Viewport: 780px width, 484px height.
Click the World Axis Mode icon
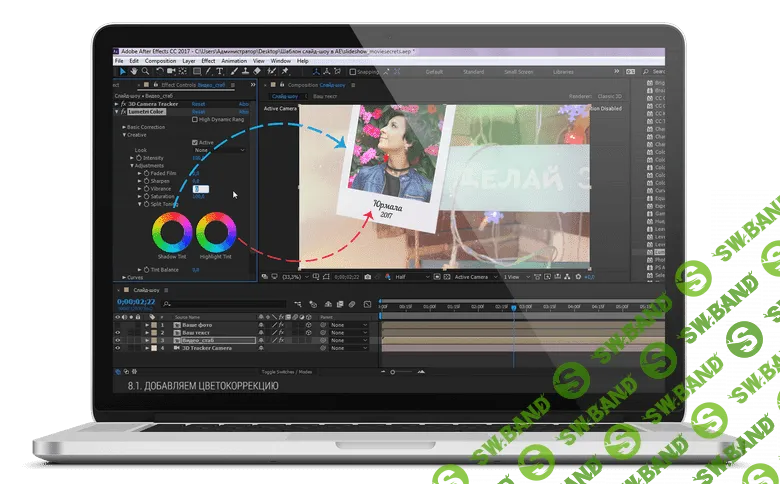(327, 72)
